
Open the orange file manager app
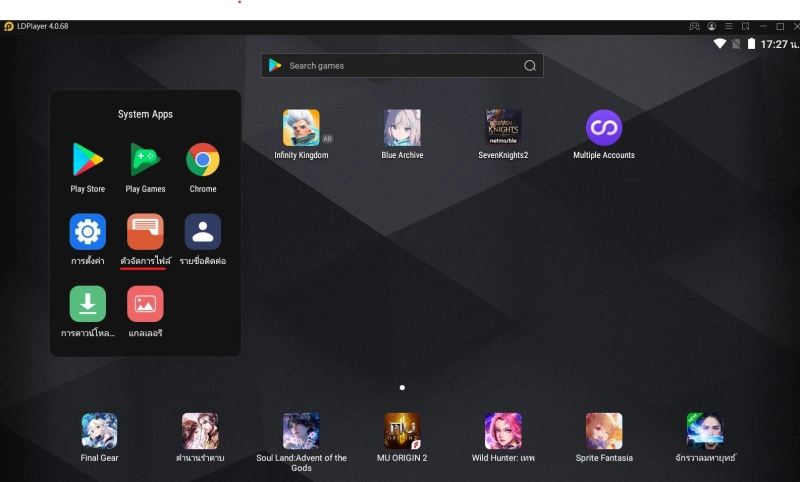(x=145, y=232)
